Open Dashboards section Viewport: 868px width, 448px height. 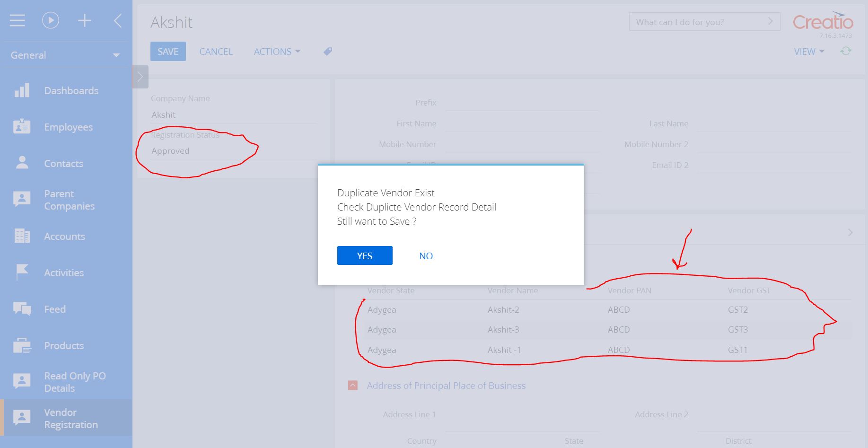(71, 90)
